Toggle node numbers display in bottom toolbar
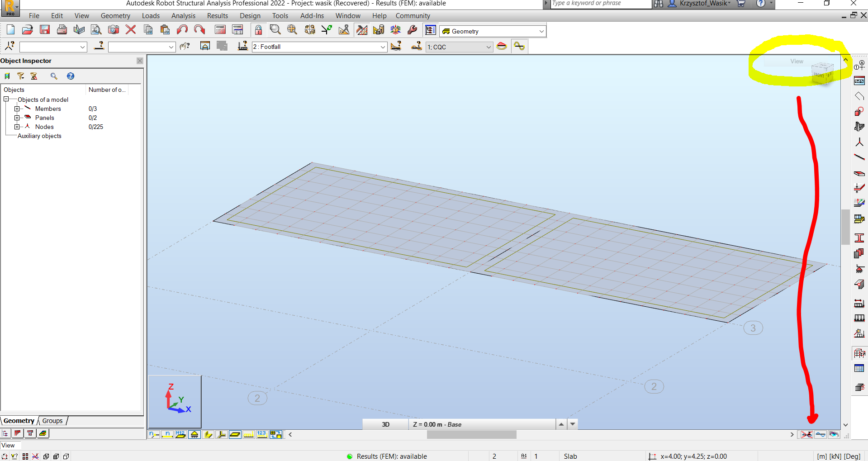 154,434
